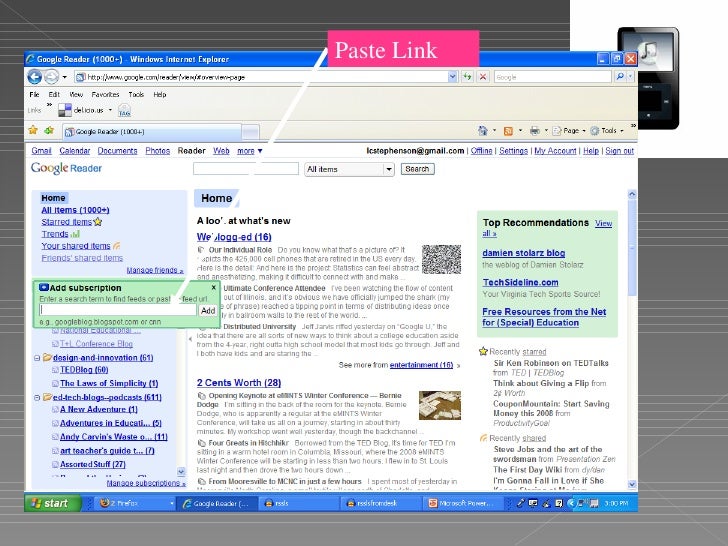
Task: Open the Help menu in menu bar
Action: 160,94
